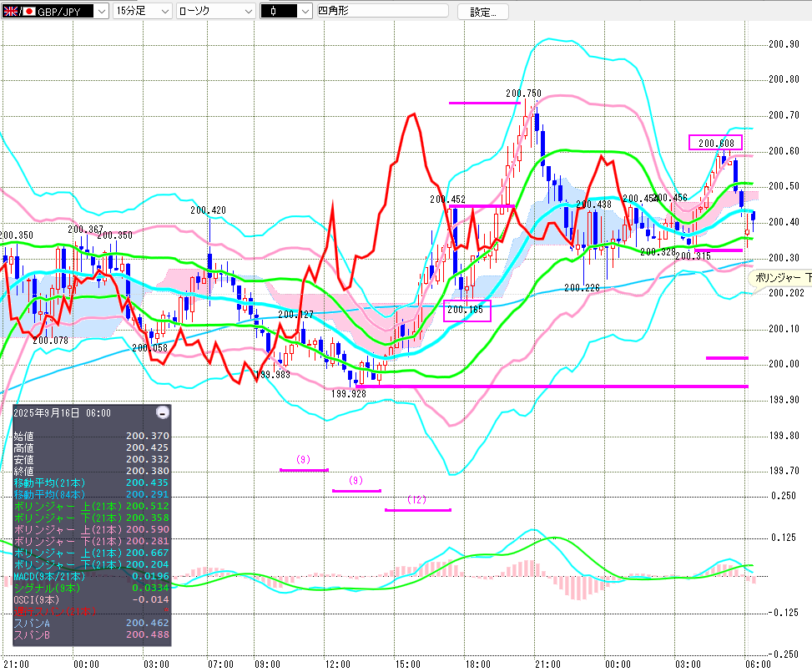This screenshot has width=812, height=672.
Task: Click the 0.125 MACD axis label
Action: [784, 538]
